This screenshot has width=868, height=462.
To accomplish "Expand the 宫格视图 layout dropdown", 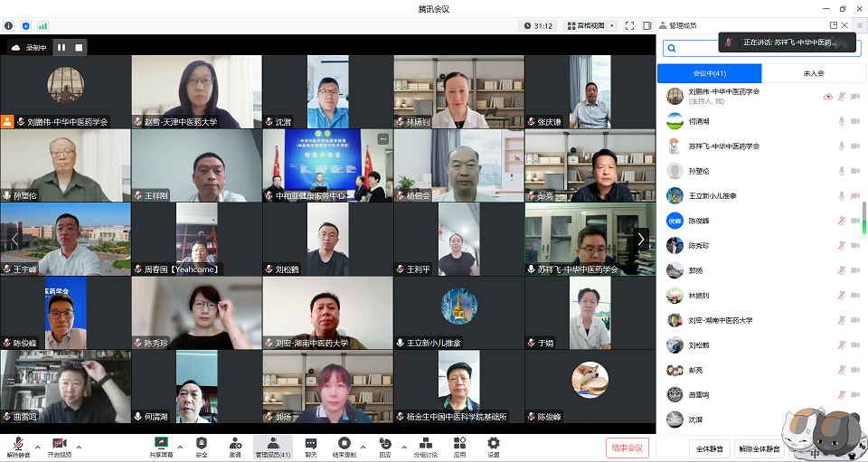I will (590, 26).
